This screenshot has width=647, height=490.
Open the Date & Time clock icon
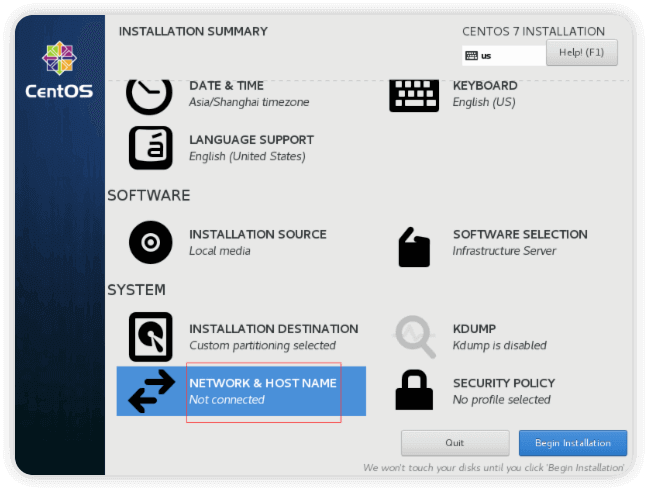click(149, 96)
